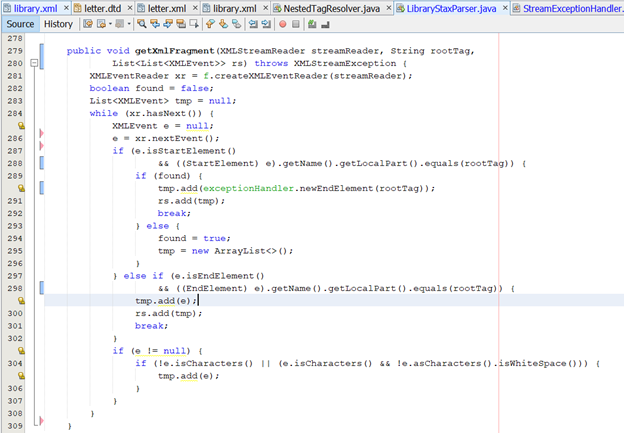Open the NestedTagResolver.java tab
The image size is (624, 433).
[332, 8]
